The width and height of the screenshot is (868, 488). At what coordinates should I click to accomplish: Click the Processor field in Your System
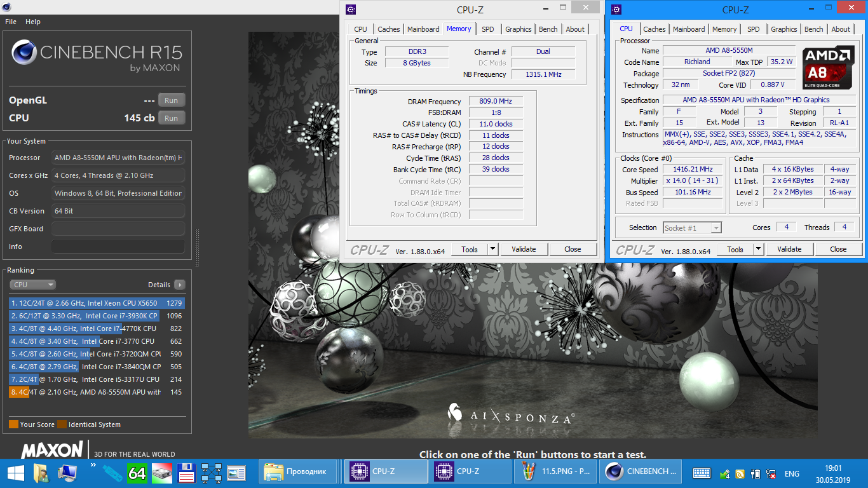pyautogui.click(x=118, y=158)
